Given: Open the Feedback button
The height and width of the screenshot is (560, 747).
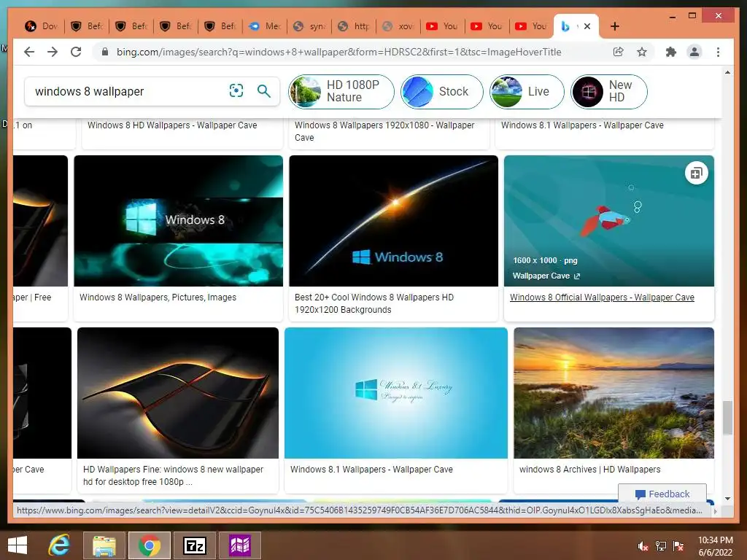Looking at the screenshot, I should [662, 494].
